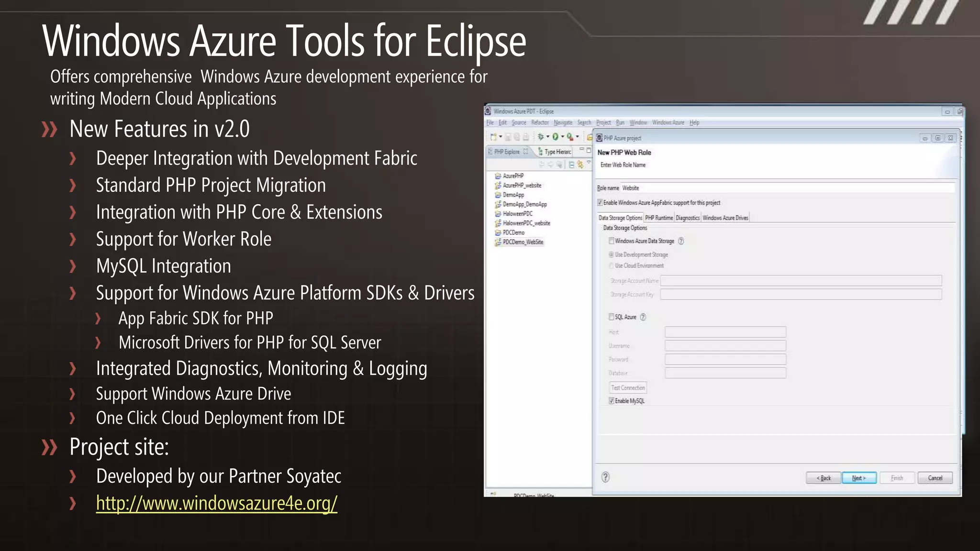980x551 pixels.
Task: Click the External Tools run icon
Action: tap(570, 137)
